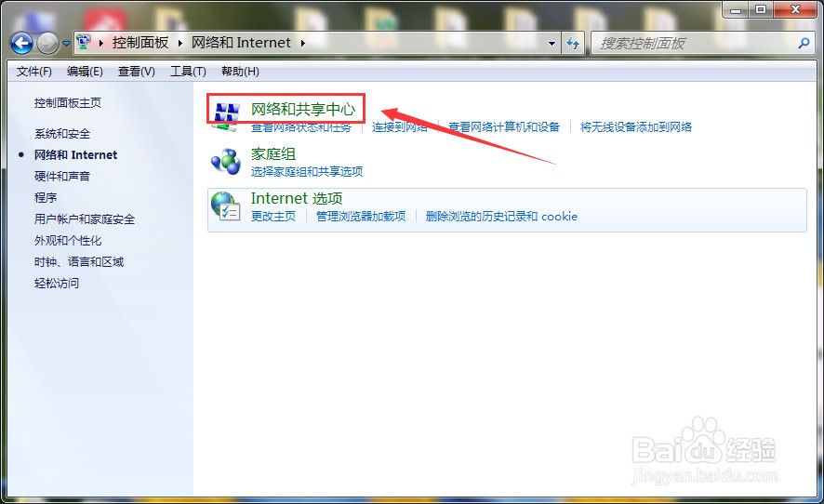The image size is (824, 504).
Task: Open the address bar history dropdown
Action: click(x=552, y=44)
